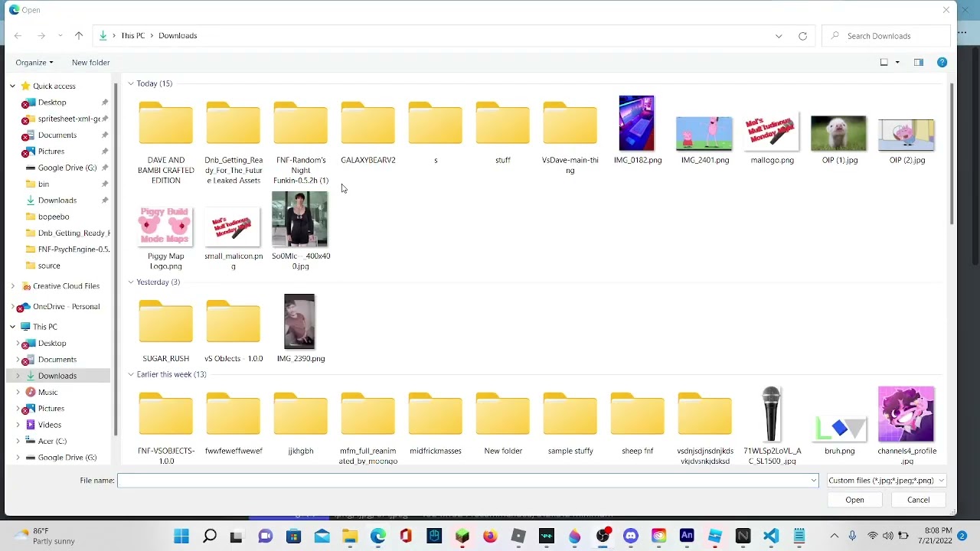Select the SUGAR RUSH folder
980x551 pixels.
point(165,331)
